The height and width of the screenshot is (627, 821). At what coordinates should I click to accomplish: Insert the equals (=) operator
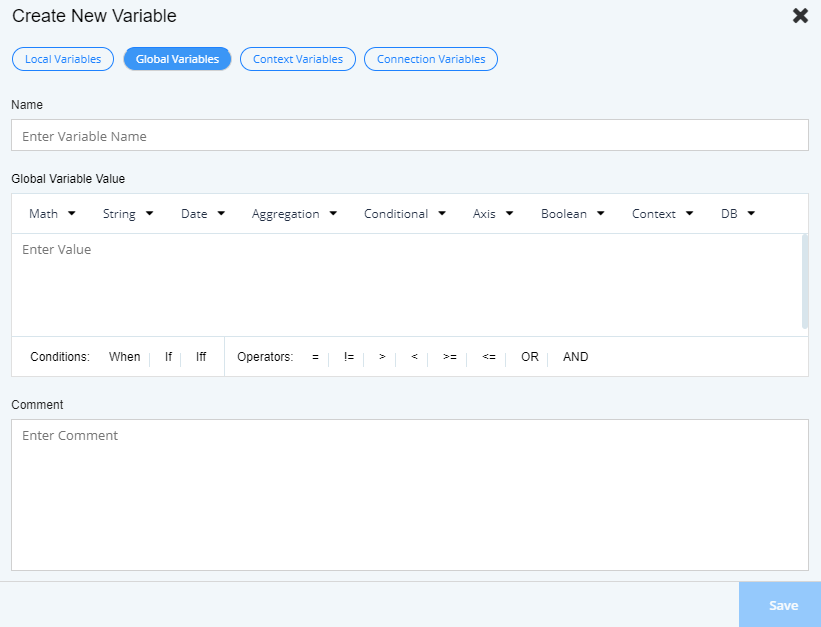click(315, 357)
